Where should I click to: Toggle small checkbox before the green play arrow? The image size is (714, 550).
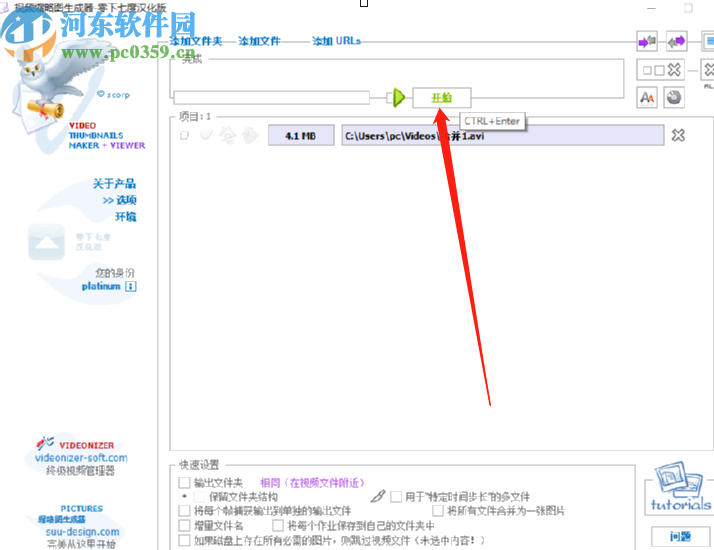pos(389,97)
